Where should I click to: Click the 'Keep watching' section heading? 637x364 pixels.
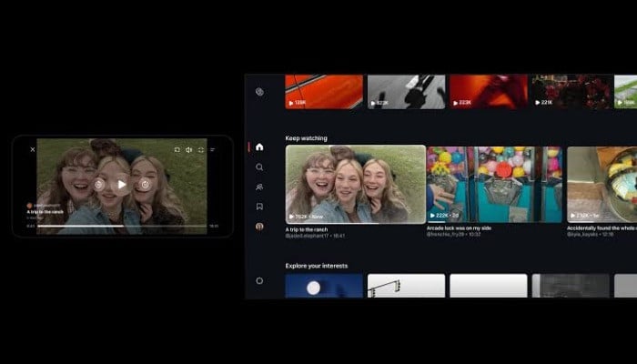307,138
